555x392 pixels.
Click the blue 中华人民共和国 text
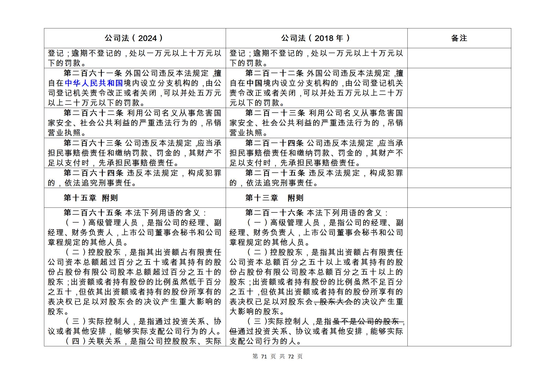pyautogui.click(x=94, y=83)
